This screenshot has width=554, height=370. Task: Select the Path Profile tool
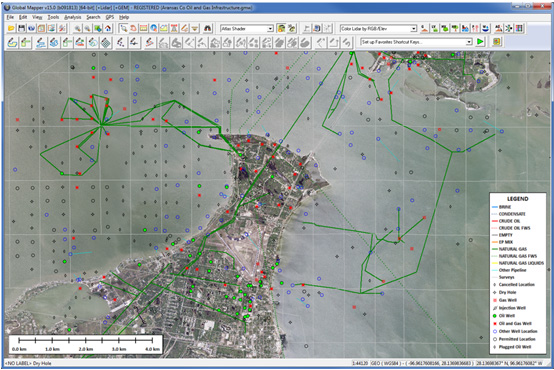164,28
